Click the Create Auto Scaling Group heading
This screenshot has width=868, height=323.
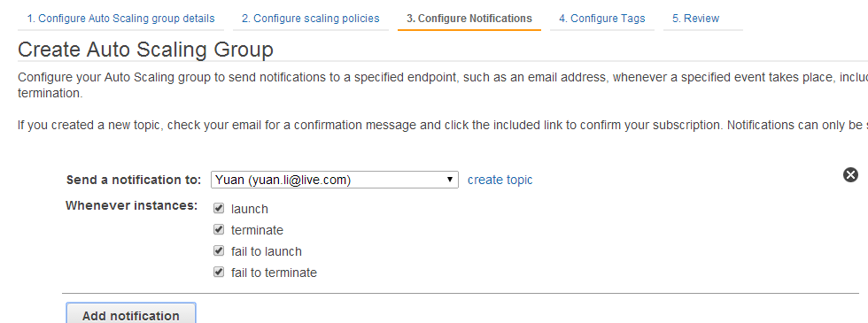145,50
